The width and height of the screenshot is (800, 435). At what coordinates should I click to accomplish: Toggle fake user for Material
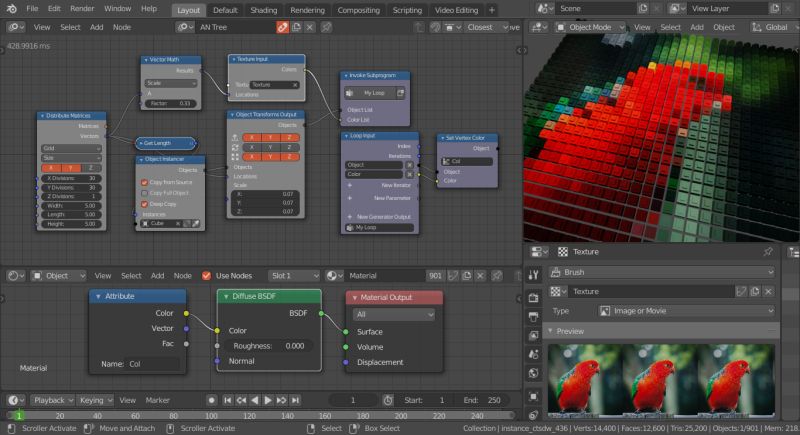point(453,275)
